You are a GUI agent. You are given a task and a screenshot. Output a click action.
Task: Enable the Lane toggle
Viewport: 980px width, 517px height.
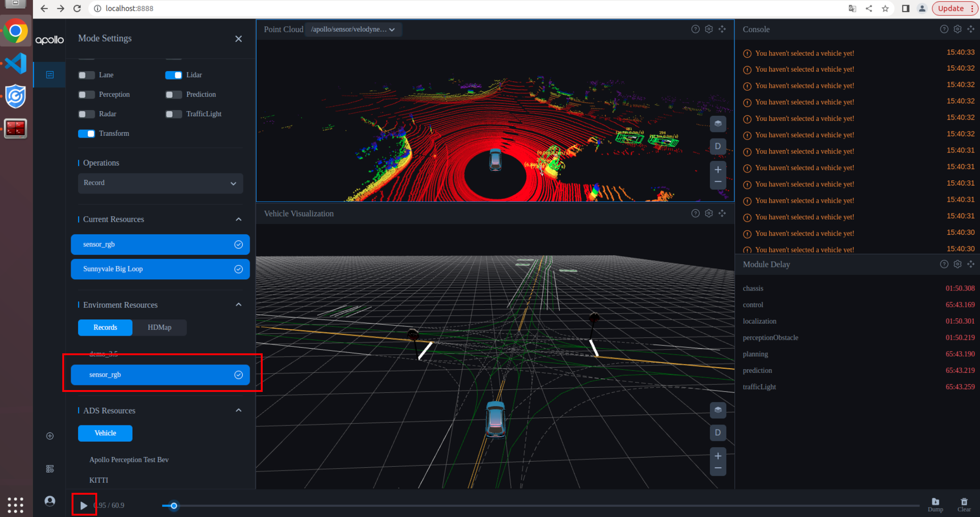click(86, 75)
